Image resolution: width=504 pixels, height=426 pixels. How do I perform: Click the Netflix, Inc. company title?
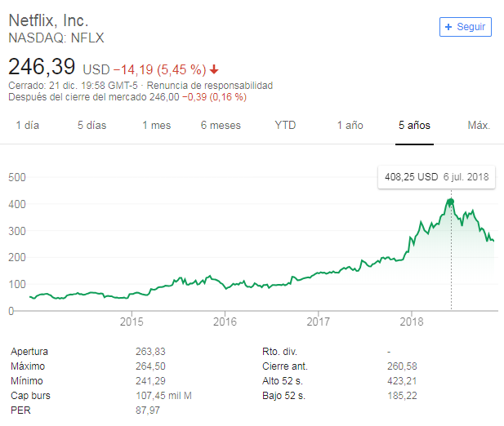coord(48,20)
